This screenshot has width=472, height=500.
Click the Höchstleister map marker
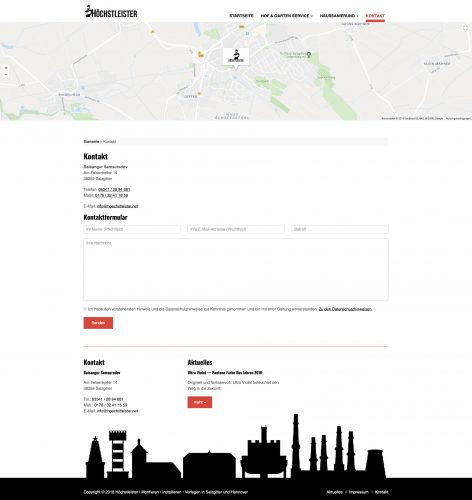[236, 57]
